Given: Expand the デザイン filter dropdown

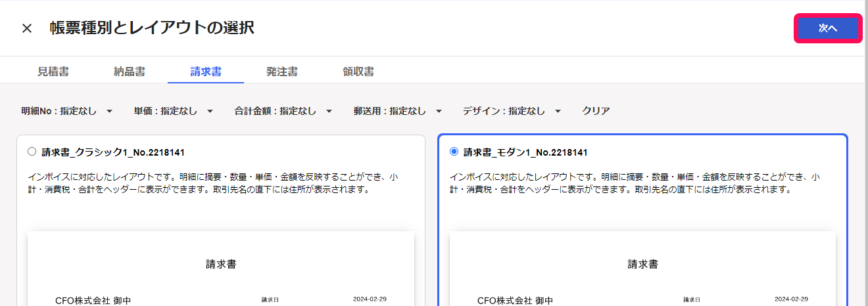Looking at the screenshot, I should [512, 111].
